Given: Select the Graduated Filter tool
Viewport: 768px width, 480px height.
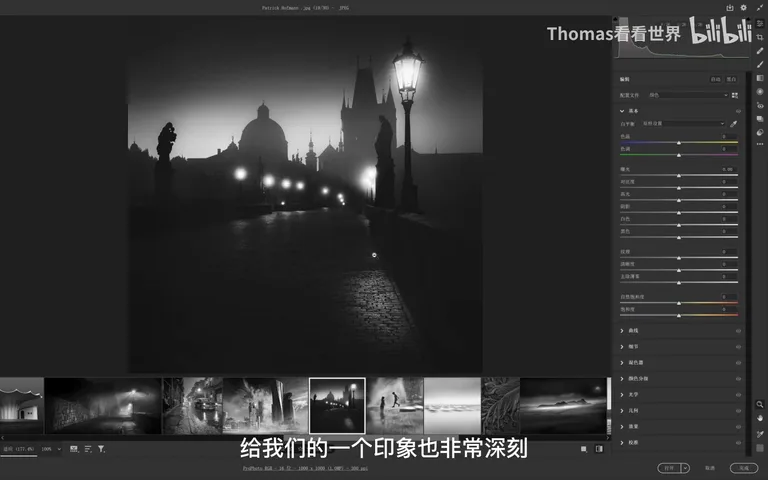Looking at the screenshot, I should tap(760, 78).
